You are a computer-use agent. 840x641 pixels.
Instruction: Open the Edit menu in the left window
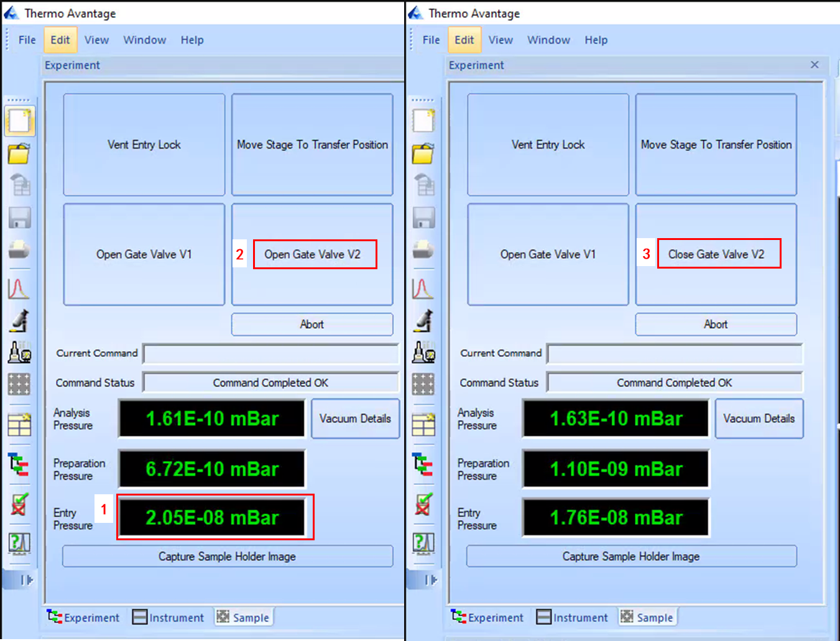(60, 40)
